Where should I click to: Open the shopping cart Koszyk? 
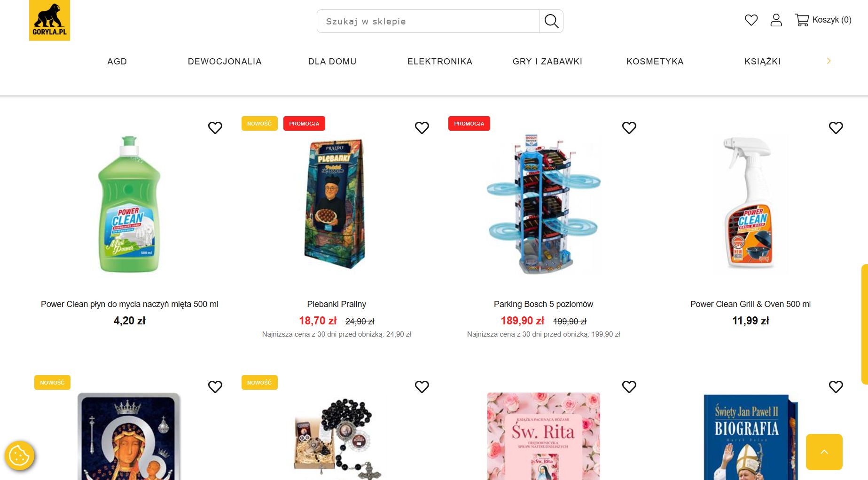[x=823, y=20]
